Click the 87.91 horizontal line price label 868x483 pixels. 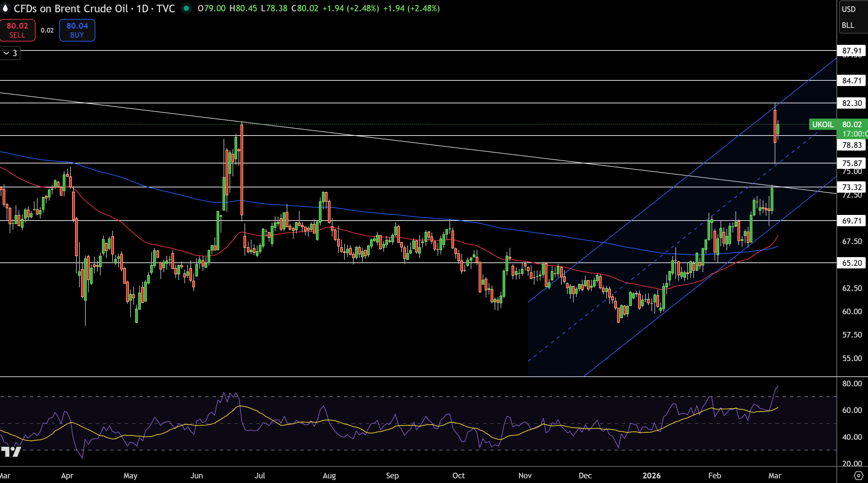click(851, 51)
